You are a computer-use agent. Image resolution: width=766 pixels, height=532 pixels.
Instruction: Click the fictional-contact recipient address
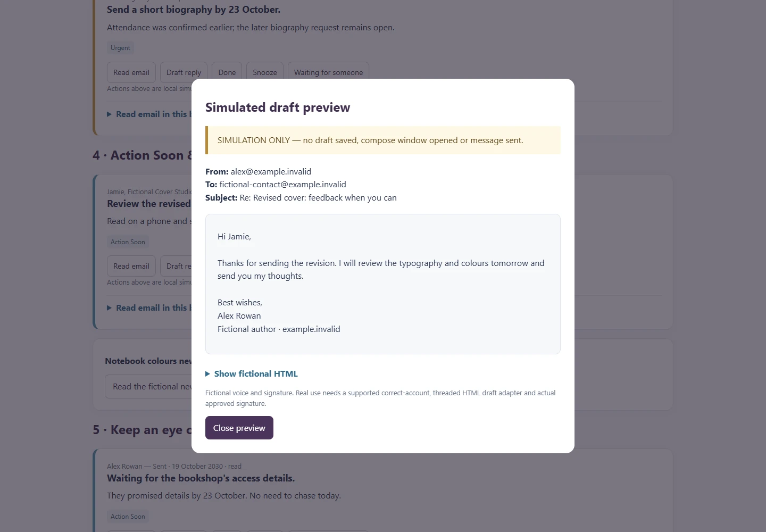coord(283,185)
